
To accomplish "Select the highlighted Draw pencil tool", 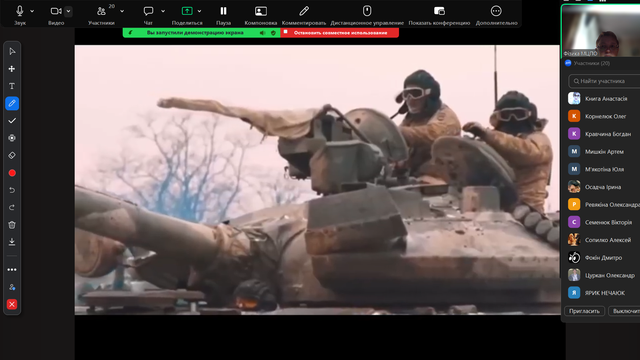I will click(12, 103).
